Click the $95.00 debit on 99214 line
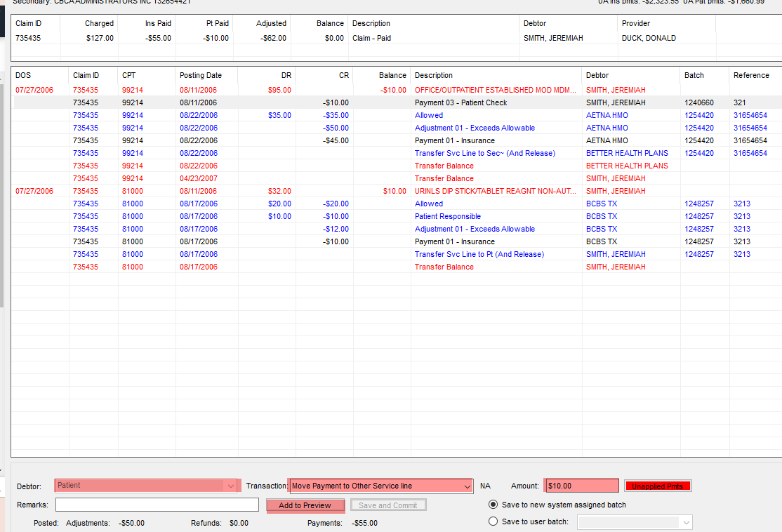 [x=279, y=90]
